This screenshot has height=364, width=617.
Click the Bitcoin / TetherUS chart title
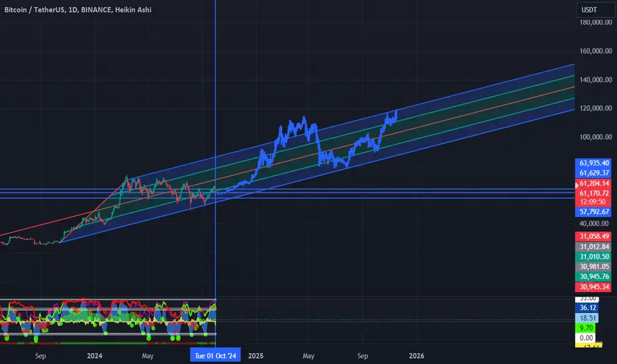pyautogui.click(x=77, y=9)
